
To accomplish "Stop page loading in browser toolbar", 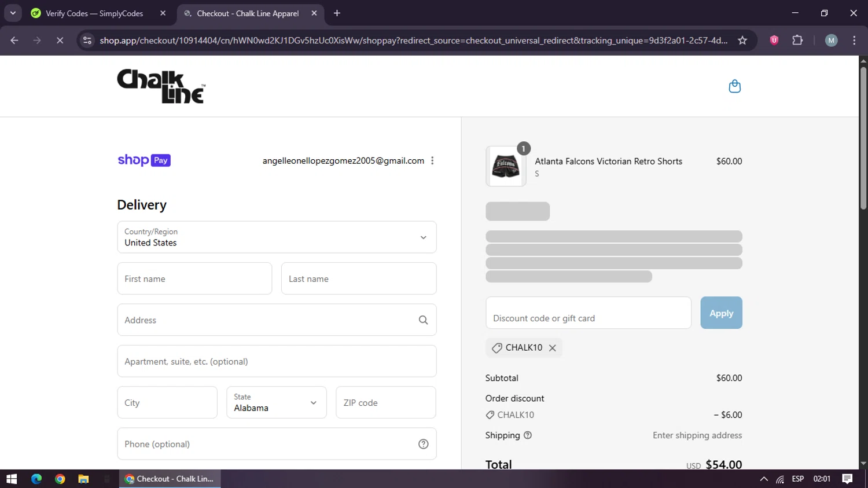I will click(x=60, y=41).
